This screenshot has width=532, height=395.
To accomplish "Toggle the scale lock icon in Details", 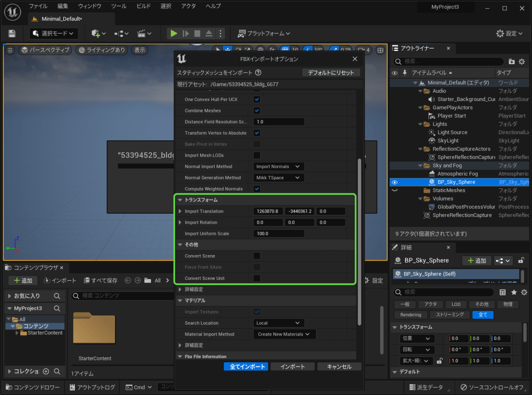I will [x=439, y=361].
